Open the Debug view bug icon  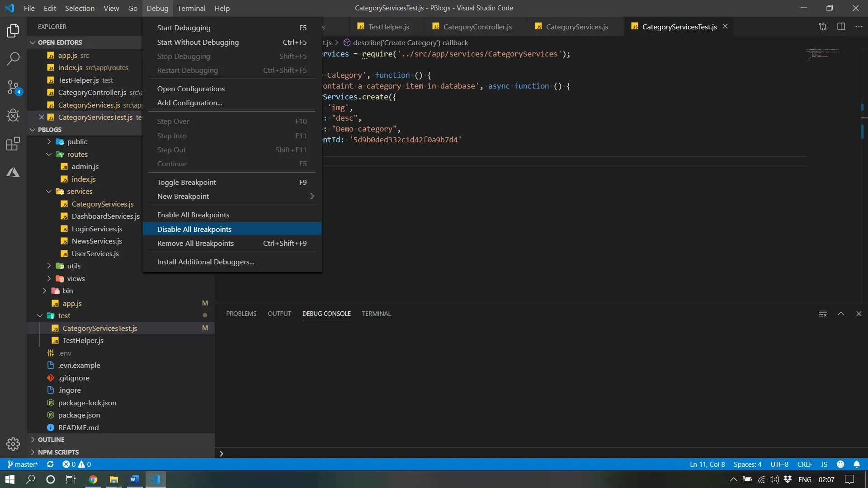[x=13, y=116]
